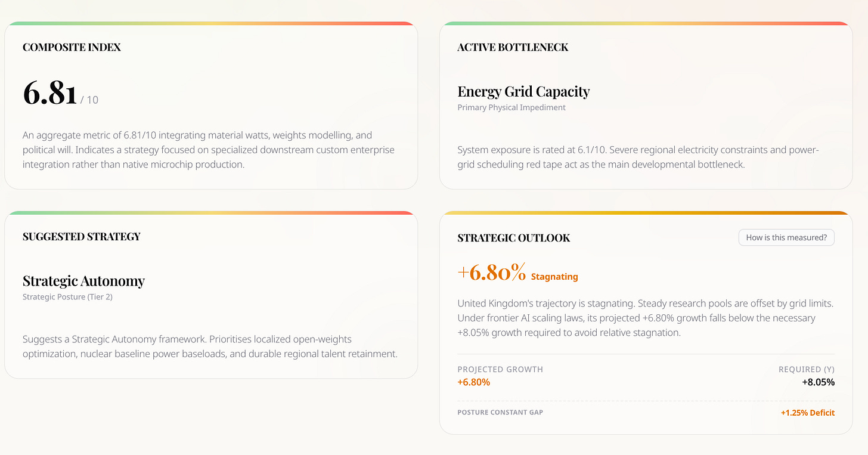Select the Projected Growth label

click(x=500, y=369)
